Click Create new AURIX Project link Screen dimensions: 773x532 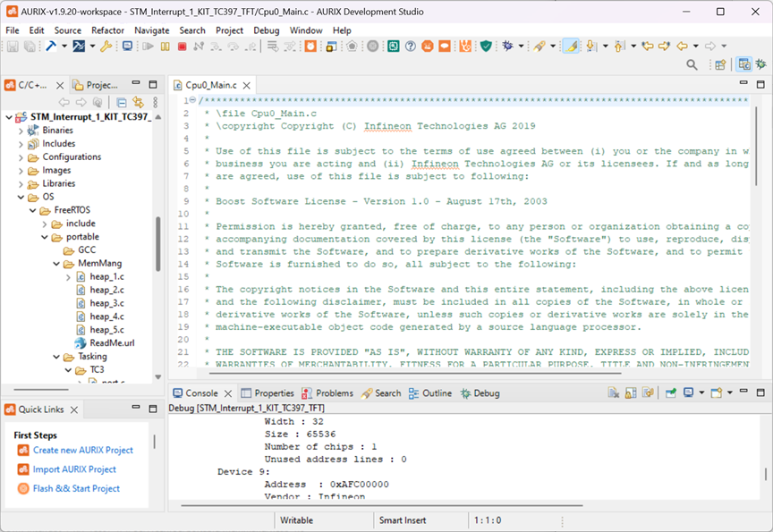click(x=82, y=451)
